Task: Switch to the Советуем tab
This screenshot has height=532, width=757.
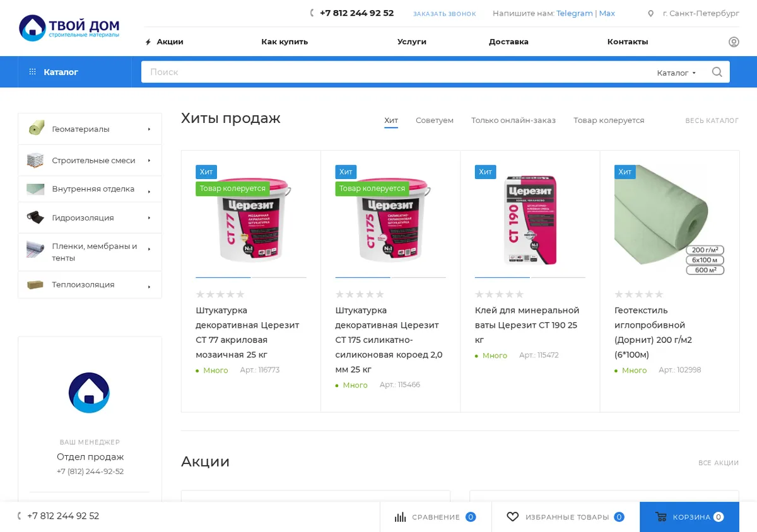Action: click(435, 120)
